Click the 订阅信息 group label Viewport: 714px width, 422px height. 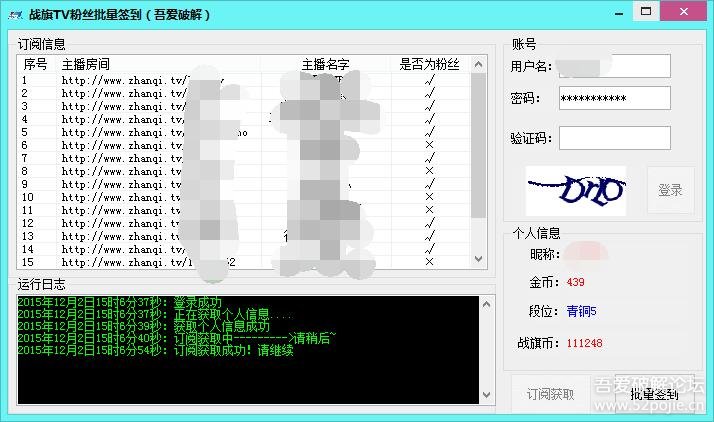tap(41, 44)
